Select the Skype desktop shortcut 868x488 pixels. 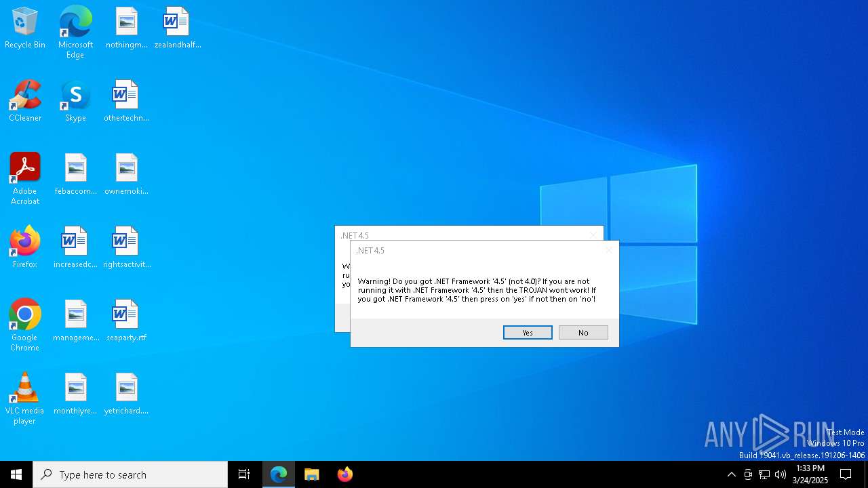(75, 102)
